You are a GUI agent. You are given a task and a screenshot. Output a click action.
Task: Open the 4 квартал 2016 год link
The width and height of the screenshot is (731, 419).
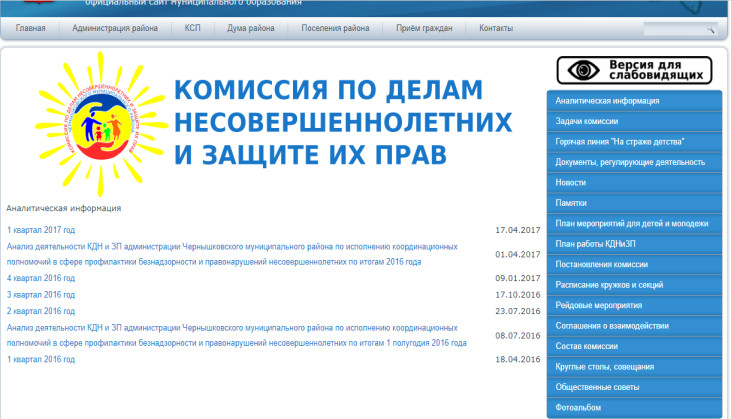pyautogui.click(x=41, y=278)
